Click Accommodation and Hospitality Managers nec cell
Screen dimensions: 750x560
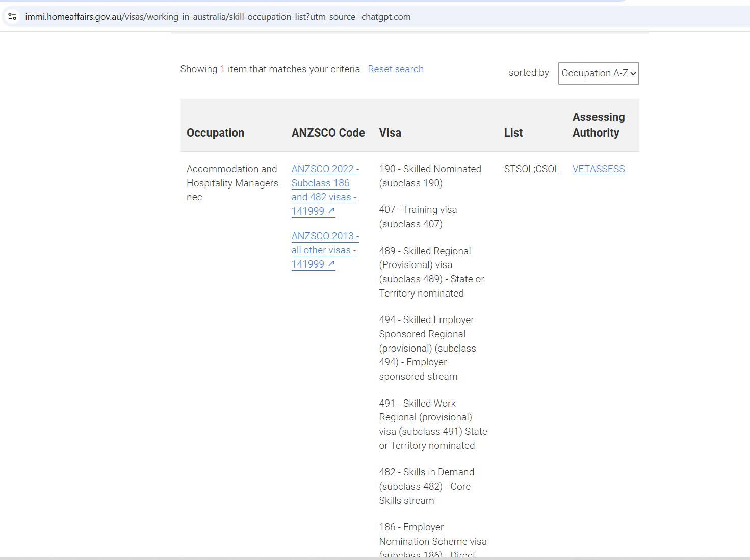[232, 183]
